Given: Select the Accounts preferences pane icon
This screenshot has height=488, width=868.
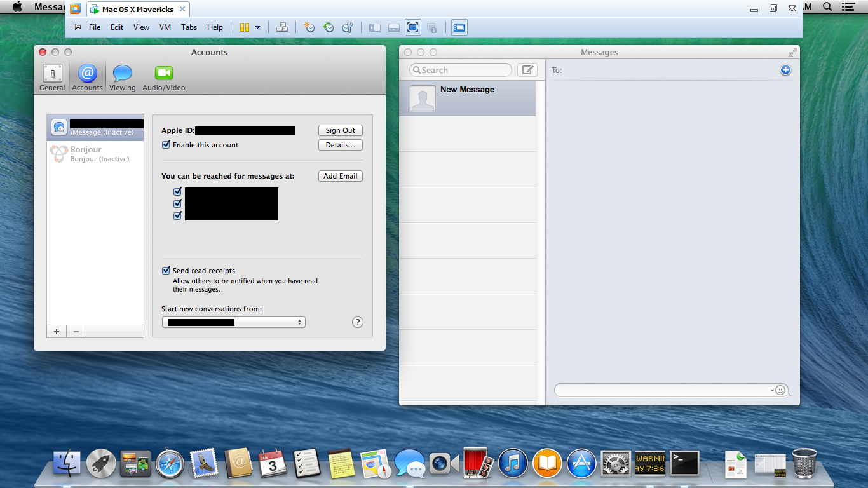Looking at the screenshot, I should [x=87, y=78].
